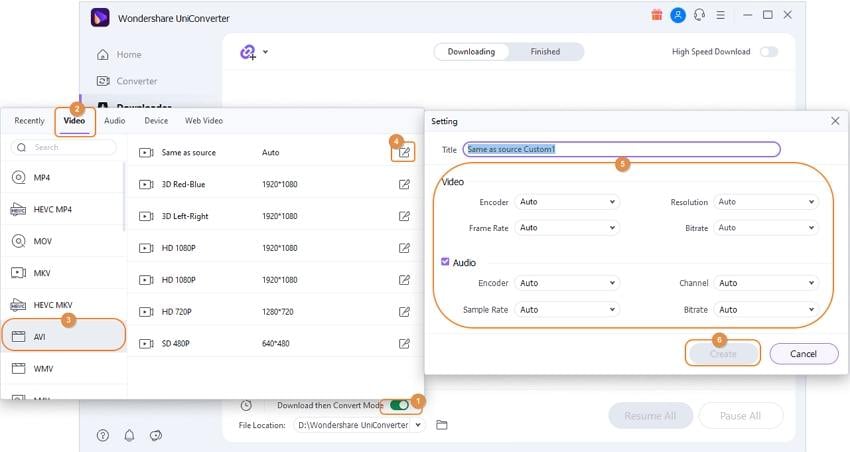Click the scheduler clock icon

tap(246, 405)
